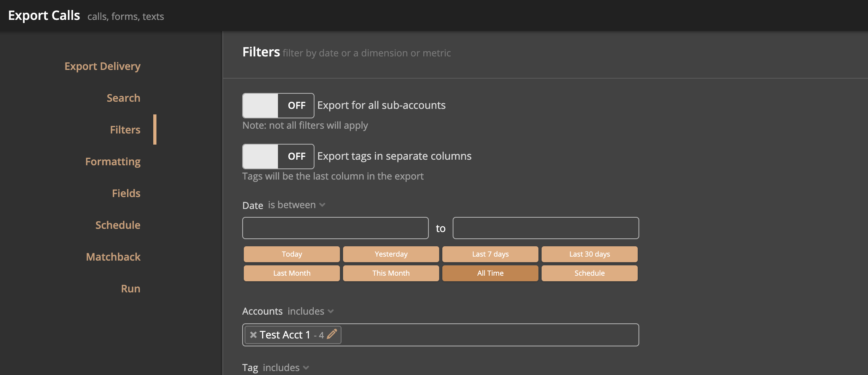Click the Schedule date preset button
This screenshot has height=375, width=868.
[x=590, y=273]
